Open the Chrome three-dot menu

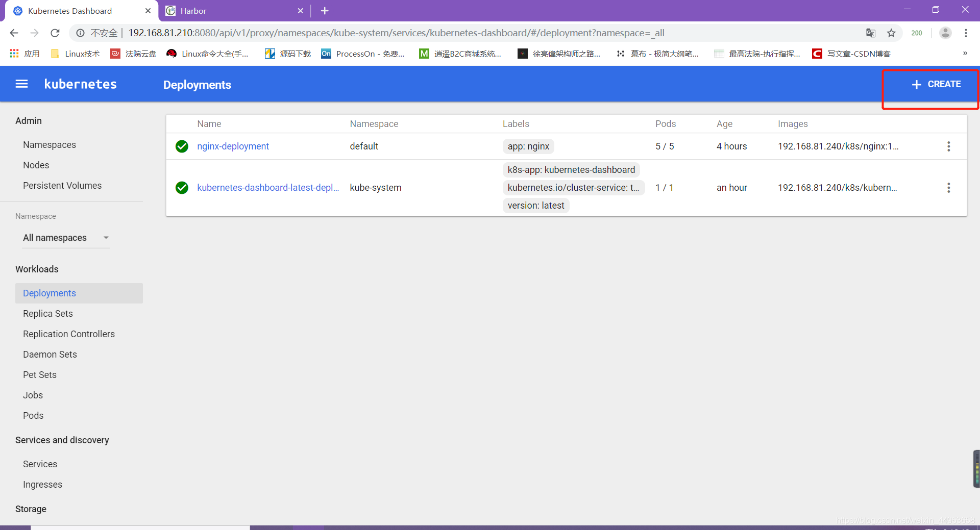click(x=966, y=33)
